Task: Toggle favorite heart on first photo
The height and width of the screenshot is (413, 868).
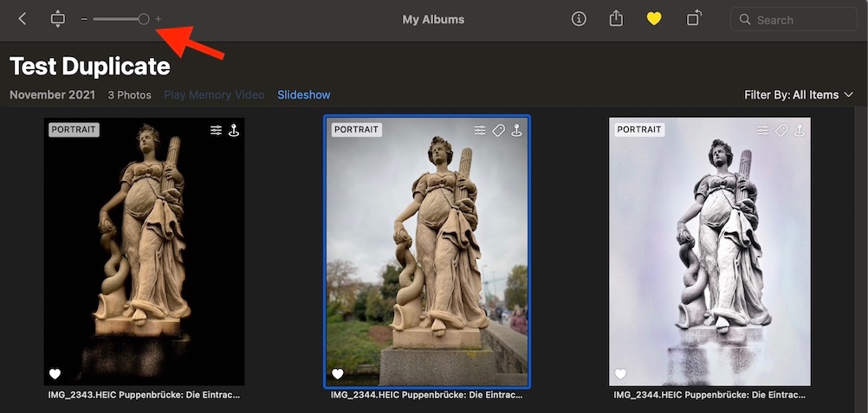Action: click(x=55, y=374)
